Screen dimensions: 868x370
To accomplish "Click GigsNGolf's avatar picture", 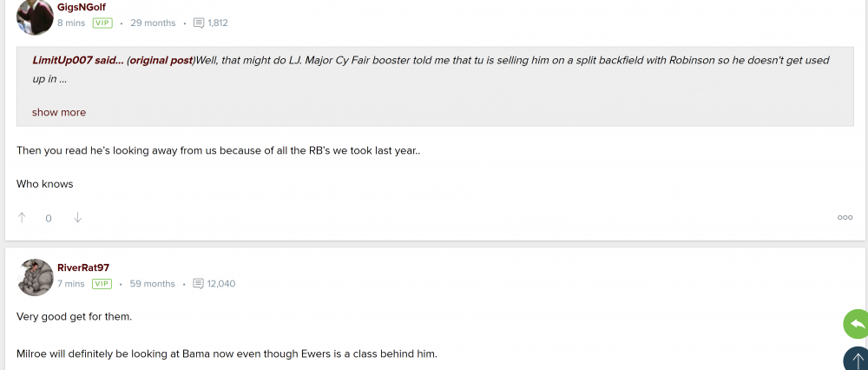I will coord(35,17).
